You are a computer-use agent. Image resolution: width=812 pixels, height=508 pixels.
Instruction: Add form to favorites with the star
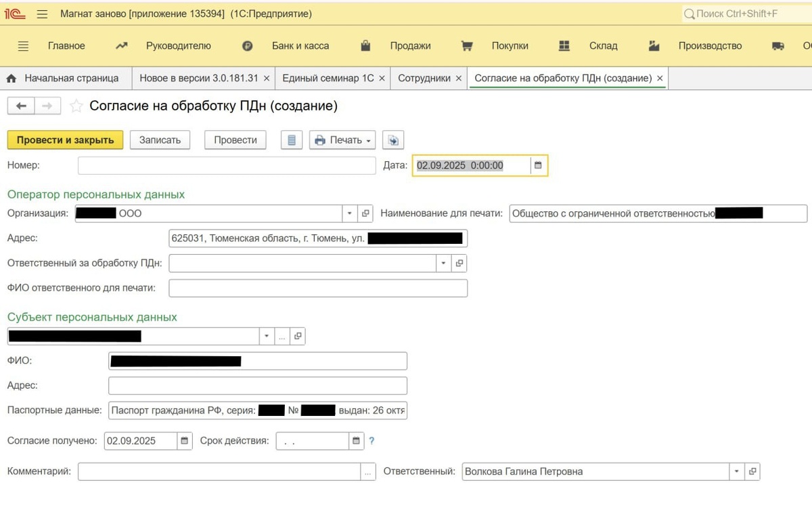(x=76, y=106)
